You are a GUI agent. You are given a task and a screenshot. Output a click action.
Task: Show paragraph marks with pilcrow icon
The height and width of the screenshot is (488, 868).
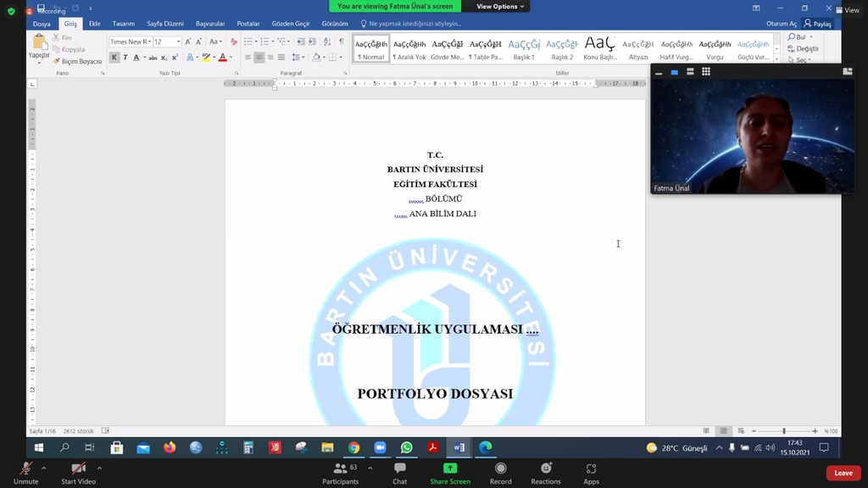tap(342, 42)
